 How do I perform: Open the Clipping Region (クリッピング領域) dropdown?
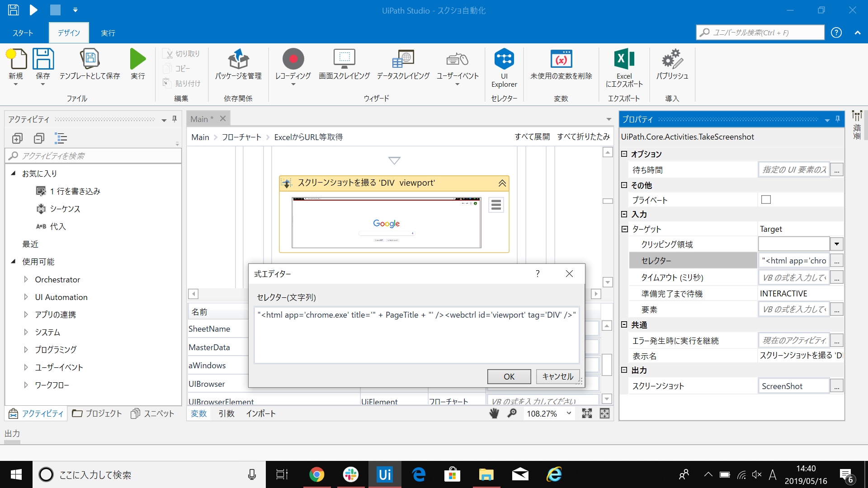837,244
